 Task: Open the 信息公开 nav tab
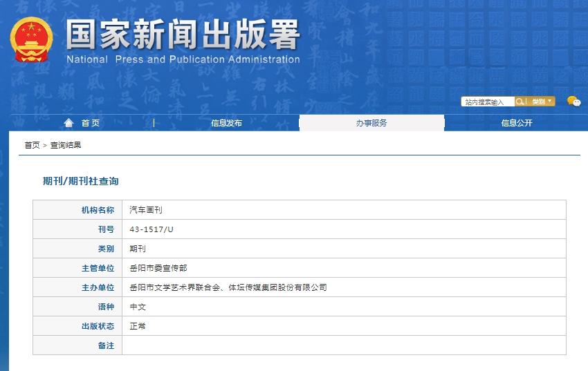[x=517, y=123]
